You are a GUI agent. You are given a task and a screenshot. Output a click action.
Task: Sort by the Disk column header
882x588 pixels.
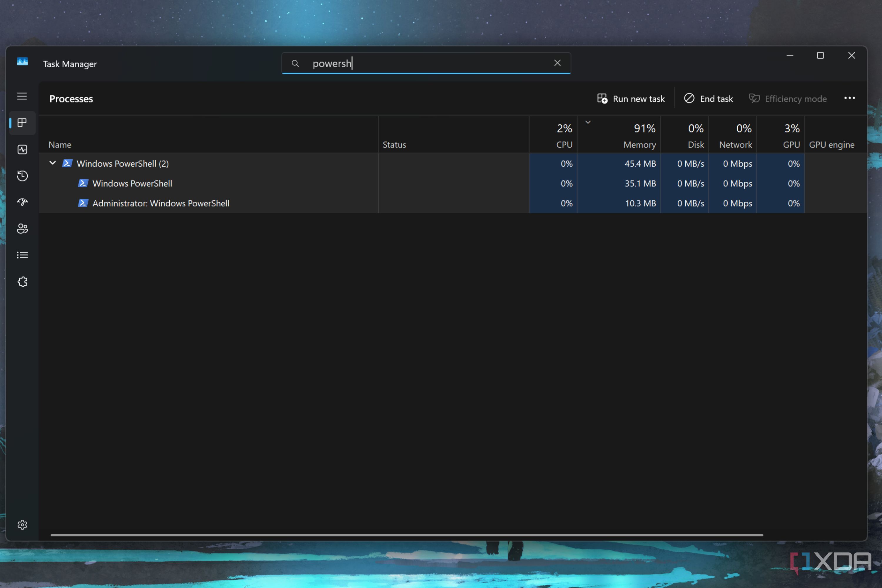(x=685, y=135)
